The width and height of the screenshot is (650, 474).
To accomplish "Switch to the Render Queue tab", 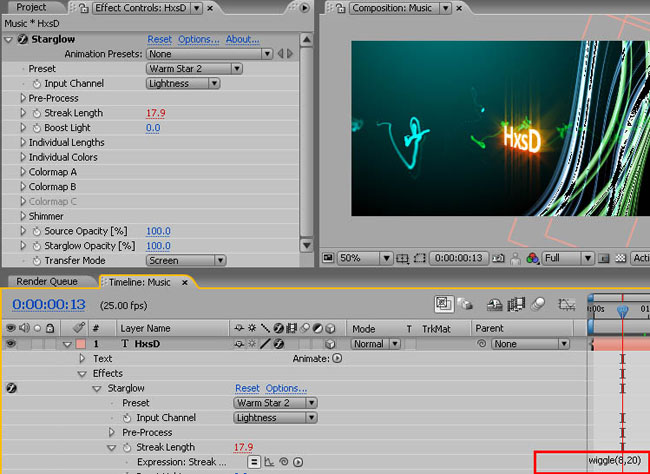I will pos(46,282).
